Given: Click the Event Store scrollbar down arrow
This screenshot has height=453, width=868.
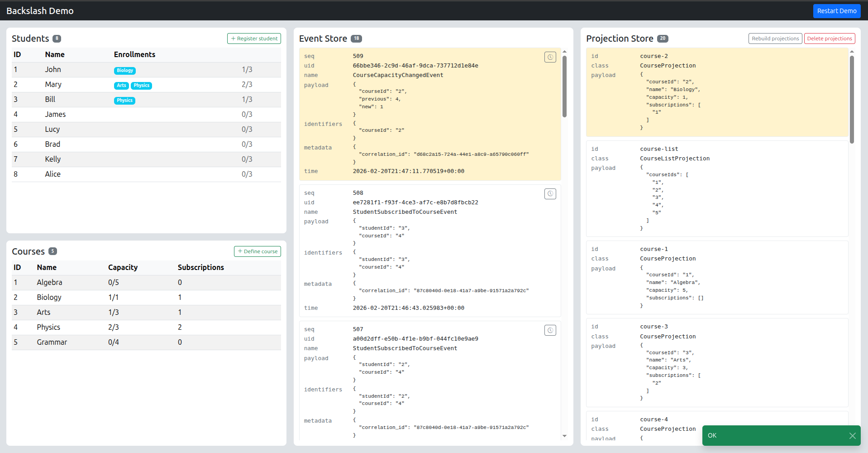Looking at the screenshot, I should tap(564, 436).
